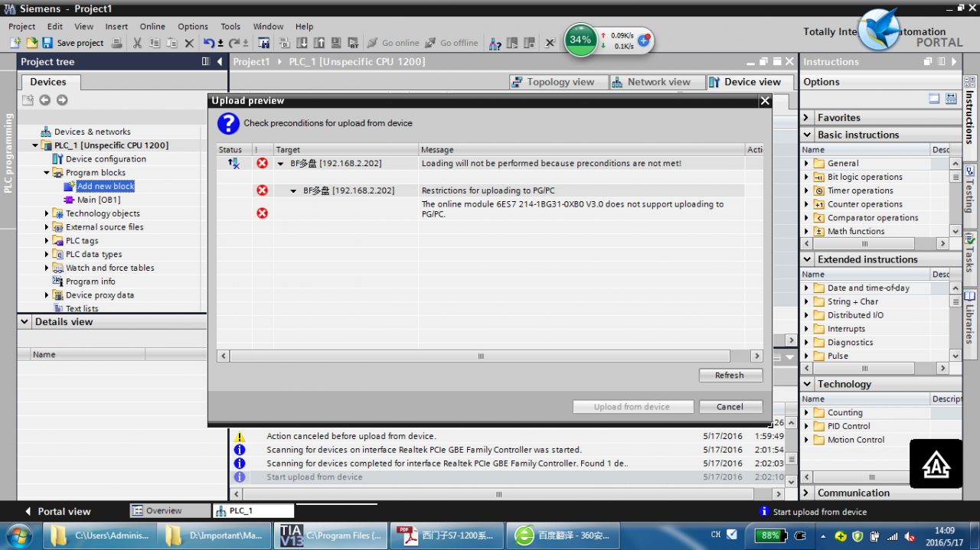The width and height of the screenshot is (980, 550).
Task: Print using the toolbar printer icon
Action: tap(117, 43)
